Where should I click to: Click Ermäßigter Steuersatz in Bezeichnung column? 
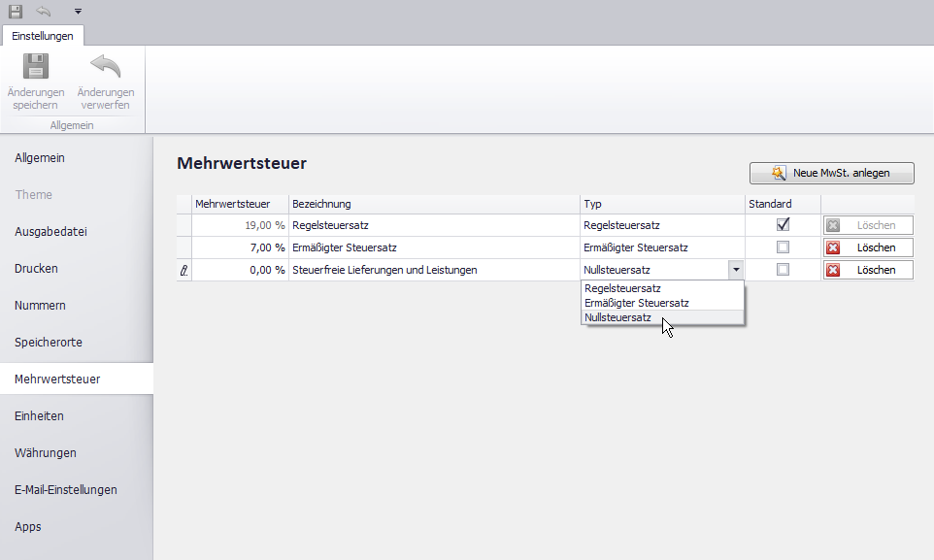point(434,247)
